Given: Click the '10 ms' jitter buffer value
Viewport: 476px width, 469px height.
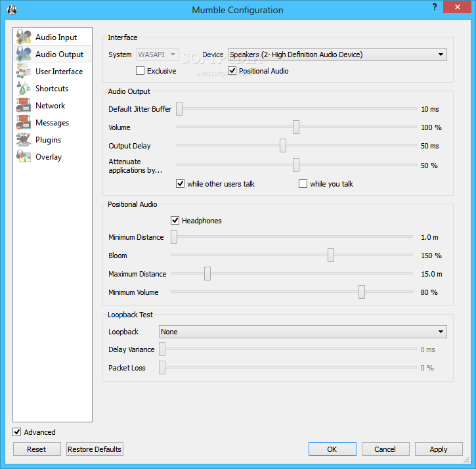Looking at the screenshot, I should click(x=430, y=109).
